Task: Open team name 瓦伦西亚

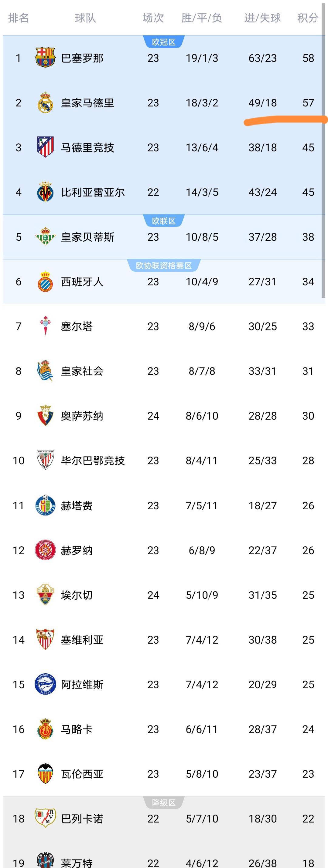Action: coord(82,774)
